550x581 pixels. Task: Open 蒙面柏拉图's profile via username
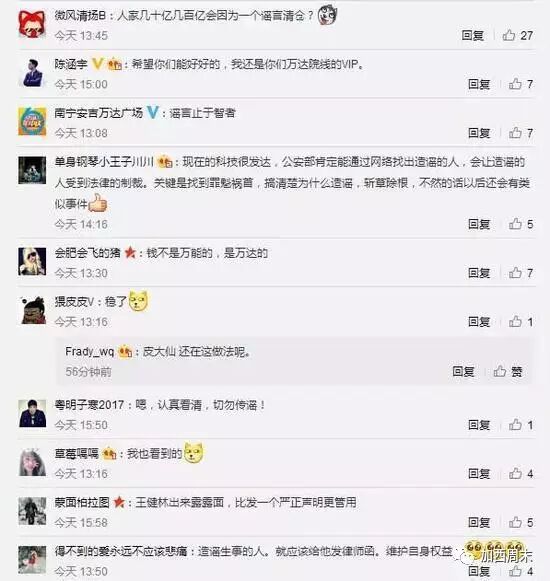tap(82, 502)
